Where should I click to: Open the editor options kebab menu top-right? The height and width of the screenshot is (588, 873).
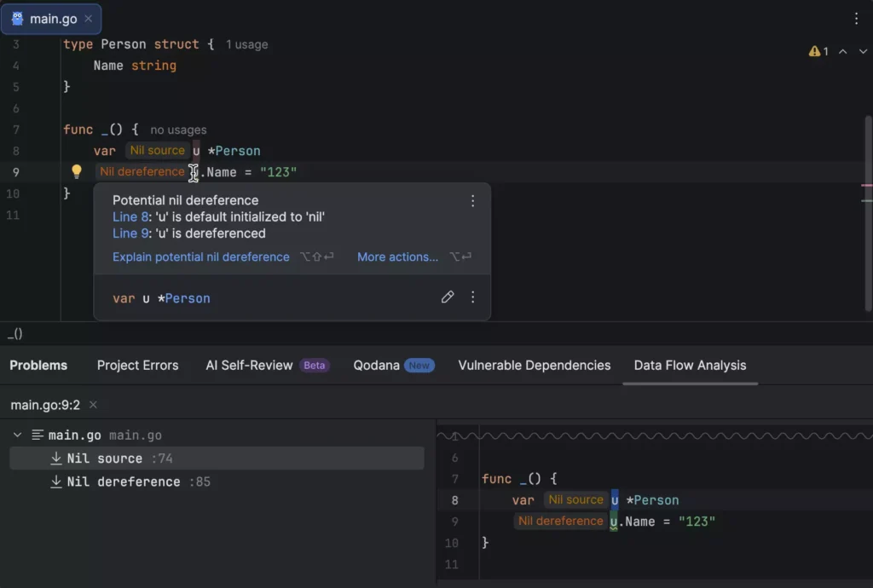point(855,18)
